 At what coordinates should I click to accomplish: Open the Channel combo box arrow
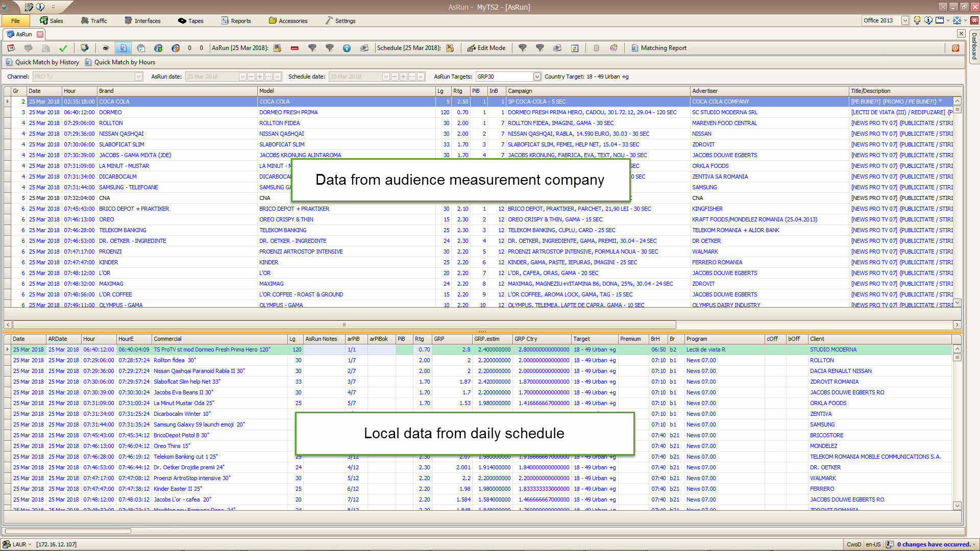point(138,77)
